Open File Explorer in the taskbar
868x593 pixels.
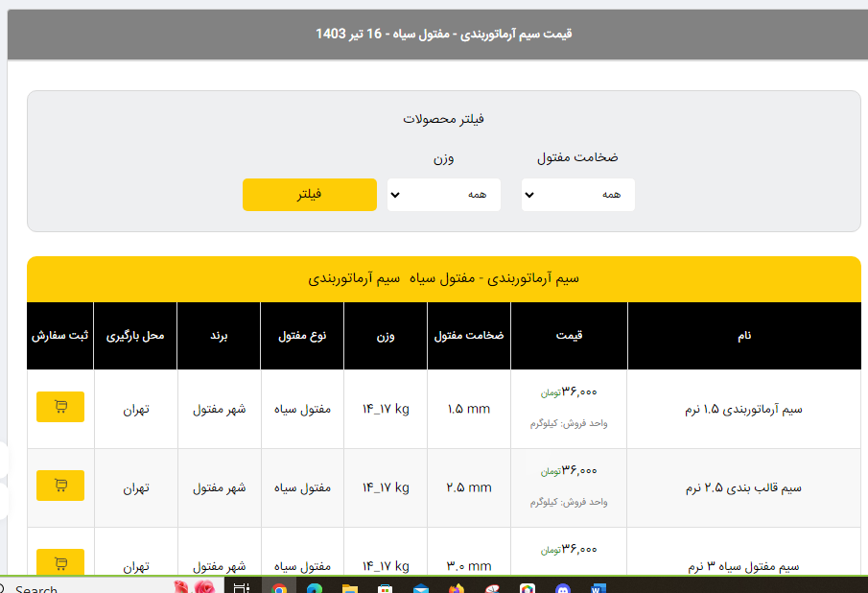349,587
